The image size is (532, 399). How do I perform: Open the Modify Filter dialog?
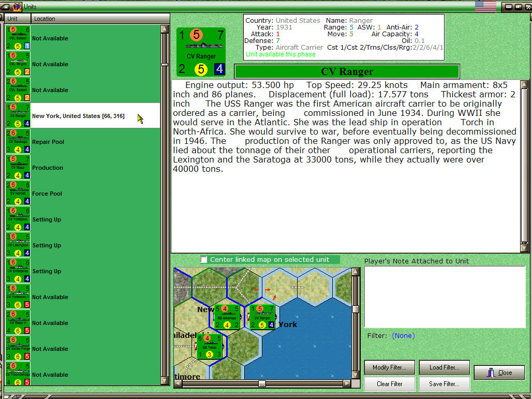click(x=389, y=367)
